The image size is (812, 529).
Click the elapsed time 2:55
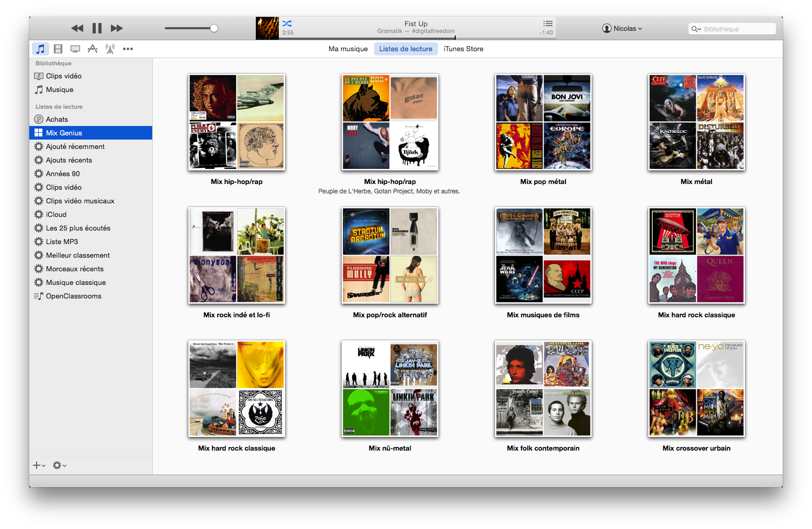tap(288, 33)
